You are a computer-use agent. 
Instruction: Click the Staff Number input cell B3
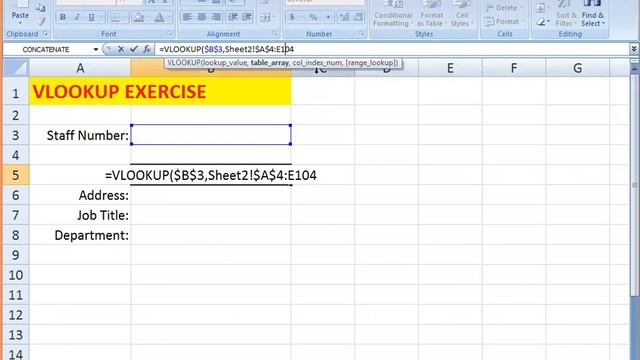[211, 135]
